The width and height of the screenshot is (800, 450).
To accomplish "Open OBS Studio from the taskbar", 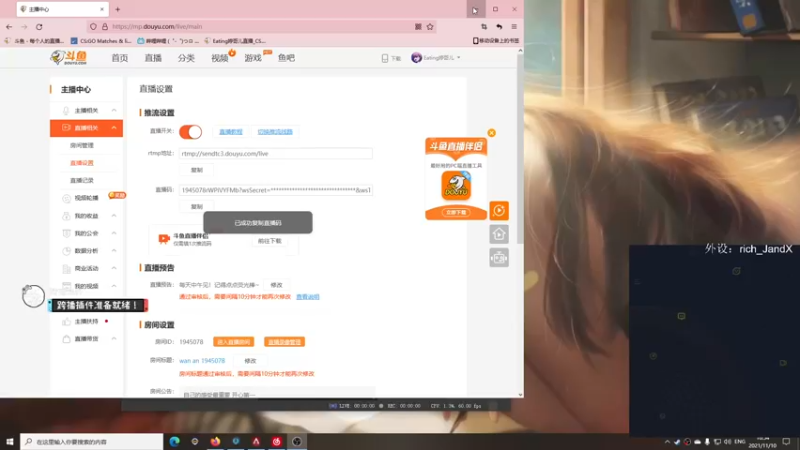I will coord(297,441).
